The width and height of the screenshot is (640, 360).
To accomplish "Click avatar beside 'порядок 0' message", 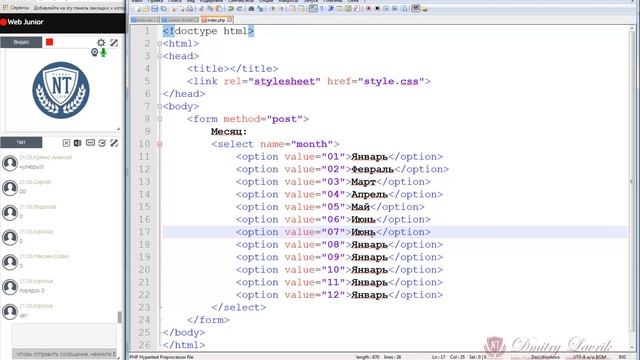I will (10, 287).
